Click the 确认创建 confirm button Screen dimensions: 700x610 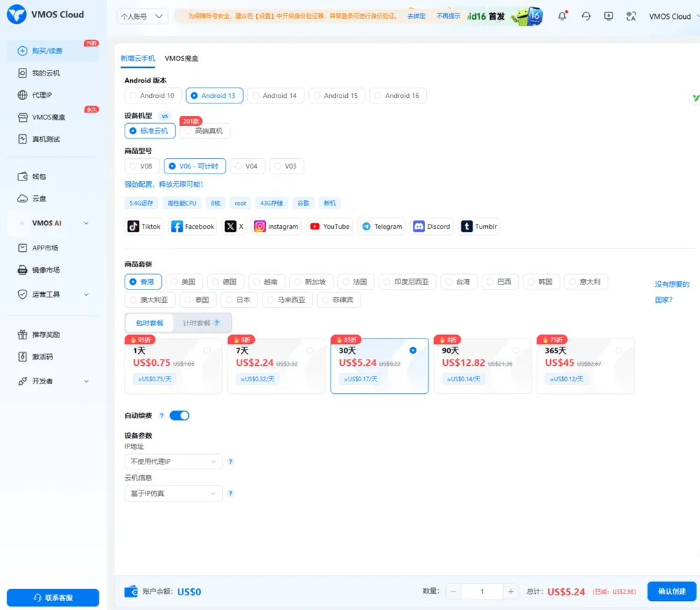[671, 591]
